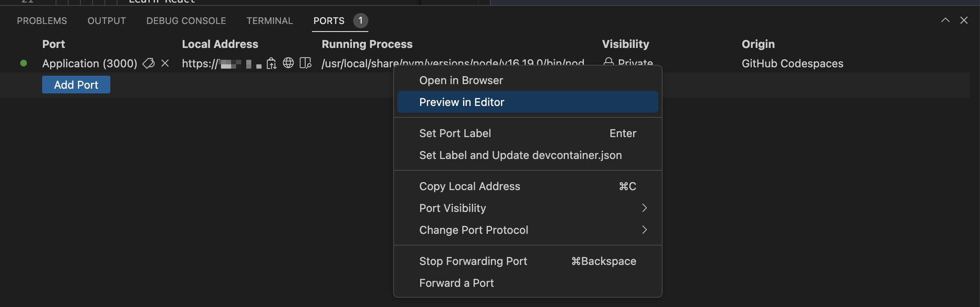The image size is (980, 307).
Task: Click the Port column header
Action: [x=53, y=44]
